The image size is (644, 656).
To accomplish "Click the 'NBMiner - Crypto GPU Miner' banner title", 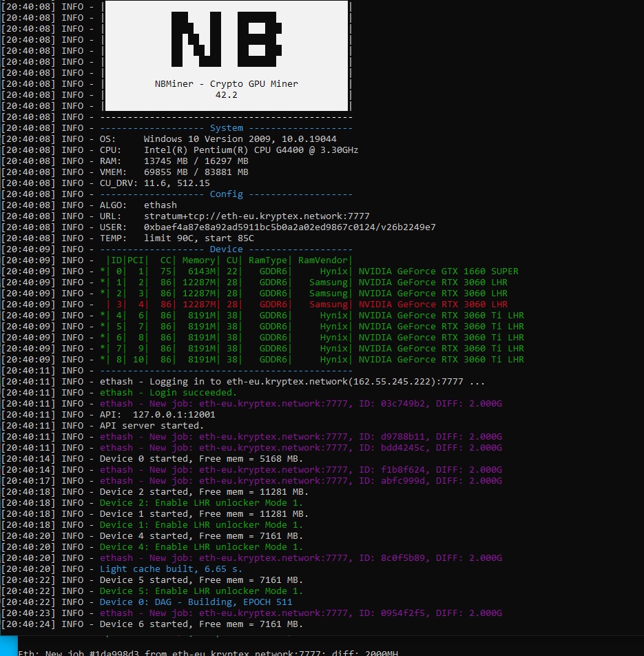I will click(226, 83).
